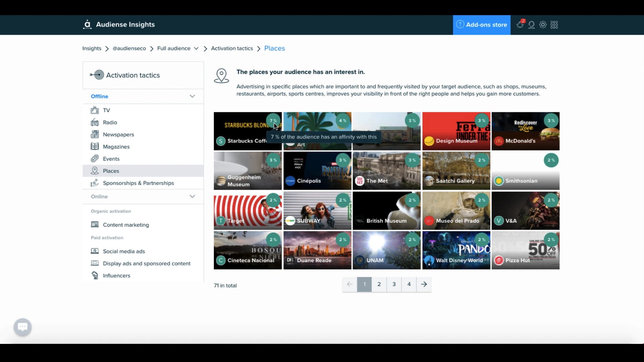
Task: Open the Walt Disney World card
Action: click(x=456, y=250)
